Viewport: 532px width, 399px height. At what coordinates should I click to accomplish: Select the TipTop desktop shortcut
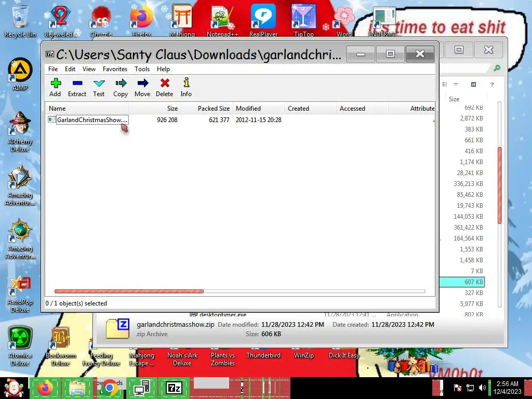[303, 20]
